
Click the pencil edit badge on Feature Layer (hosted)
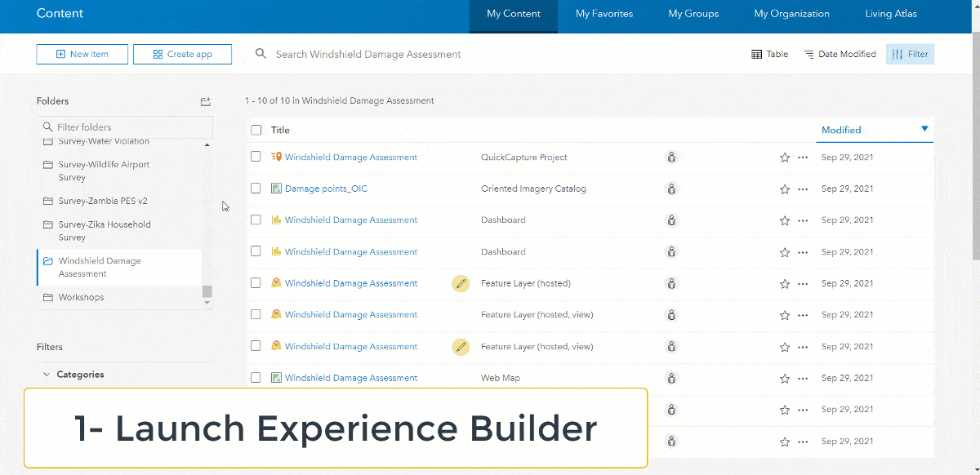461,283
